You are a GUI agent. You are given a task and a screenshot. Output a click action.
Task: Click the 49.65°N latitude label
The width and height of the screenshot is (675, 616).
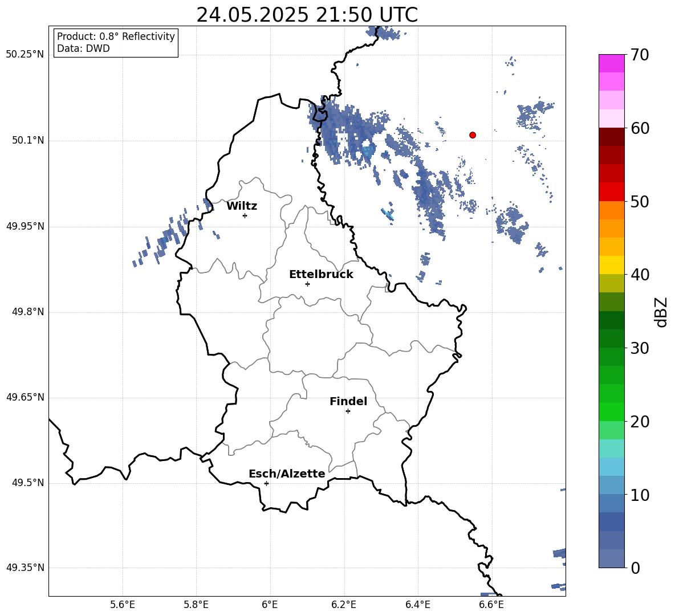coord(25,397)
